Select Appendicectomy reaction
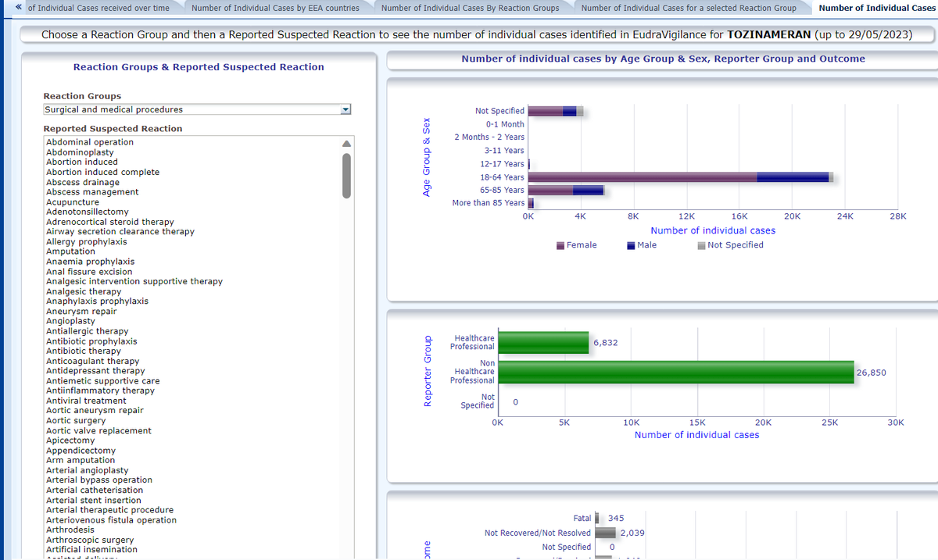This screenshot has width=938, height=560. coord(81,451)
